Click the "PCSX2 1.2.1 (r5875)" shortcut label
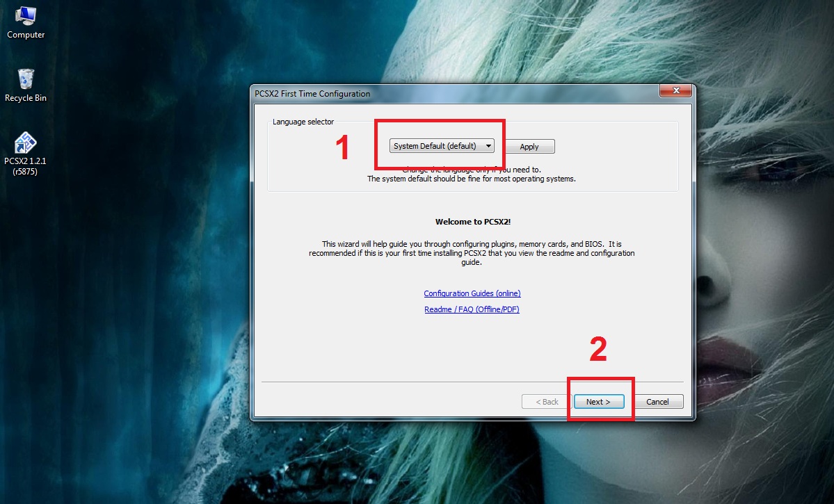This screenshot has height=504, width=834. click(26, 166)
